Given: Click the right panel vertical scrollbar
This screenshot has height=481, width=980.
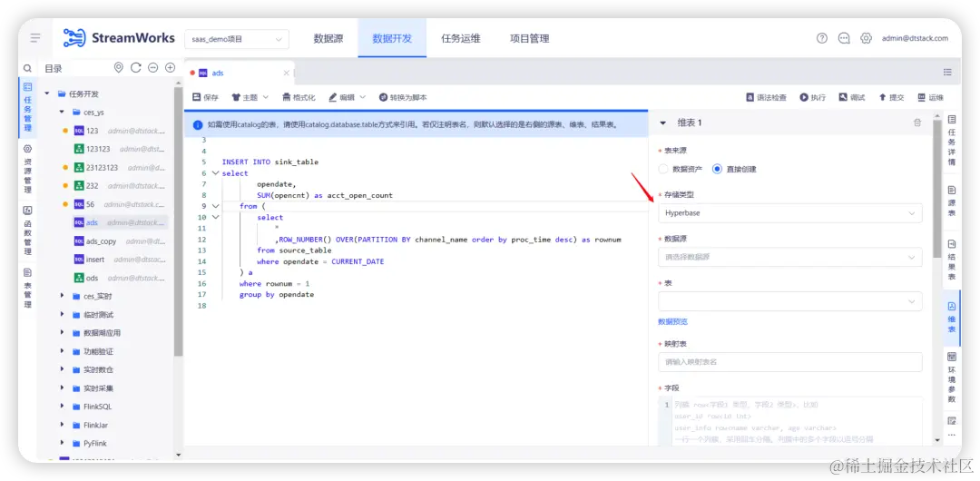Looking at the screenshot, I should tap(936, 188).
